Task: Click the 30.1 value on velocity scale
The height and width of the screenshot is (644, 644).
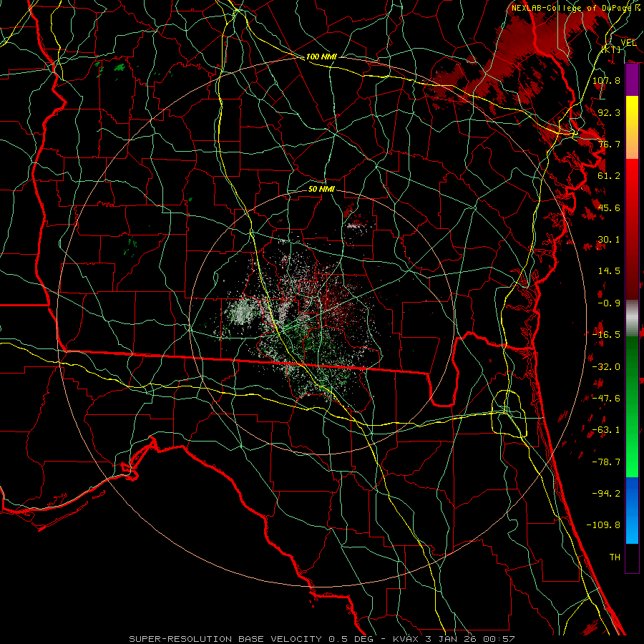Action: (x=609, y=240)
